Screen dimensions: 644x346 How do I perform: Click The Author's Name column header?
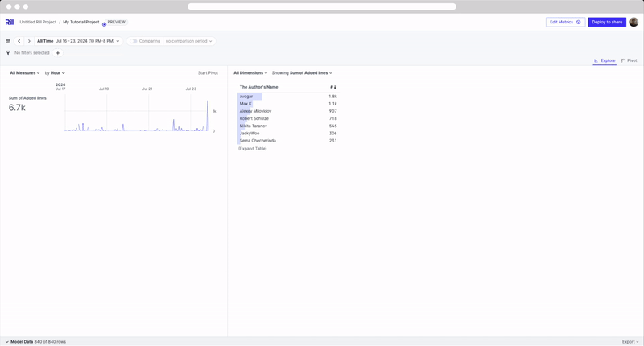258,87
